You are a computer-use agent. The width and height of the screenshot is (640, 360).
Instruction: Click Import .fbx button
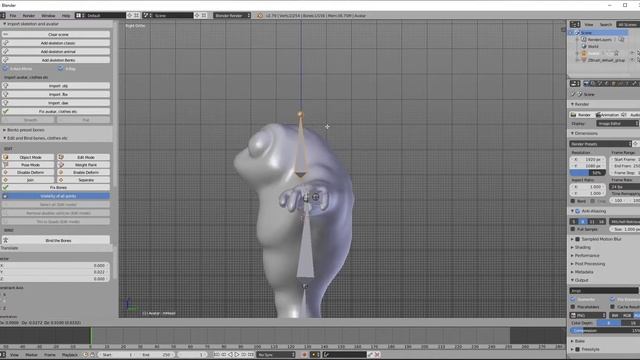pos(56,94)
